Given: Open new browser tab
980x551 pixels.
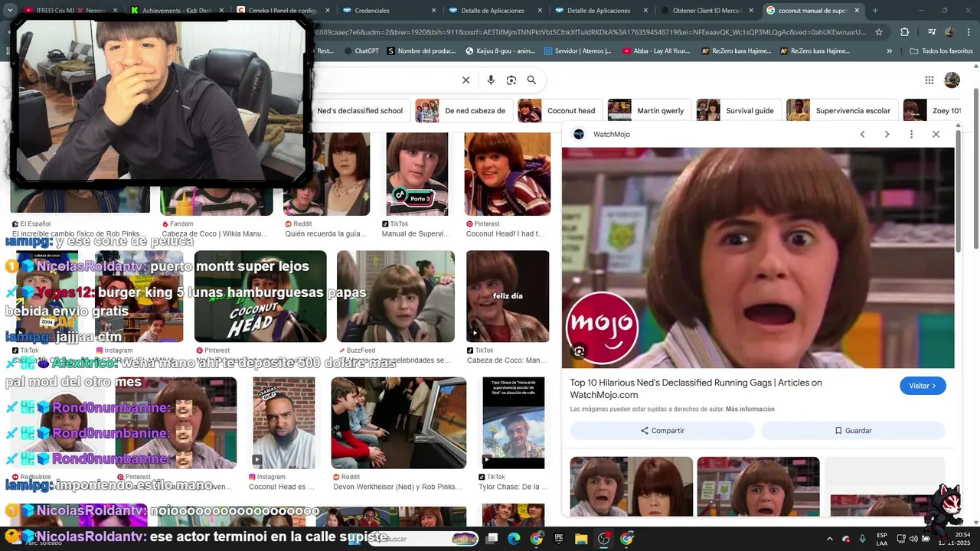Looking at the screenshot, I should point(875,11).
